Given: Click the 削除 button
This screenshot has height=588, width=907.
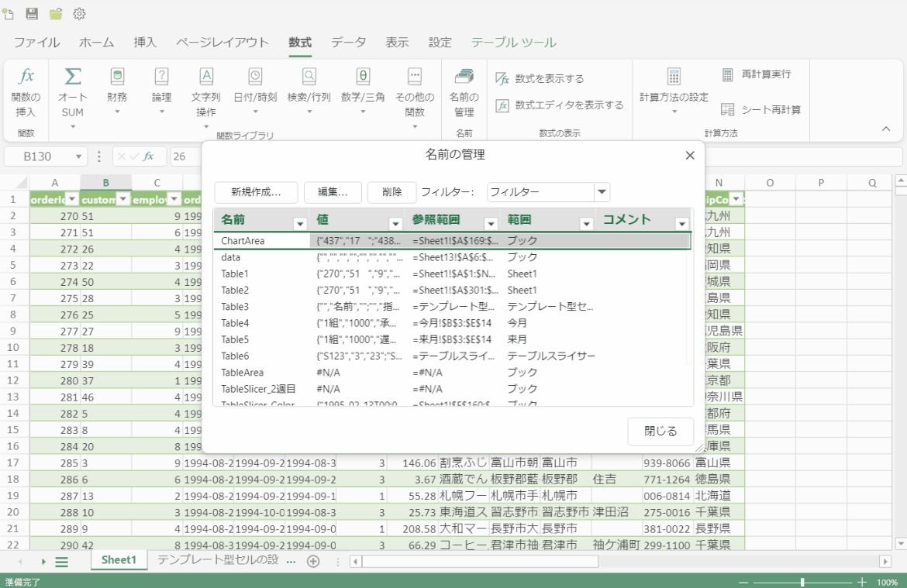Looking at the screenshot, I should click(391, 192).
